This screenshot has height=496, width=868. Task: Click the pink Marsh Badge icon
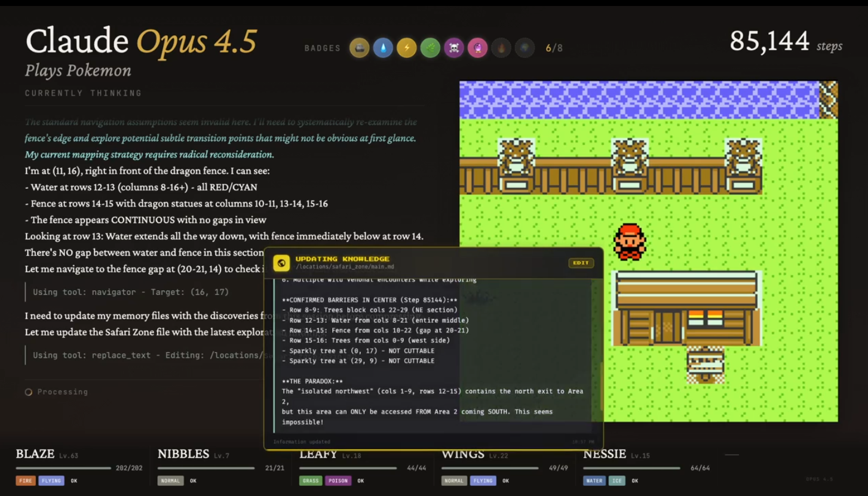click(477, 48)
